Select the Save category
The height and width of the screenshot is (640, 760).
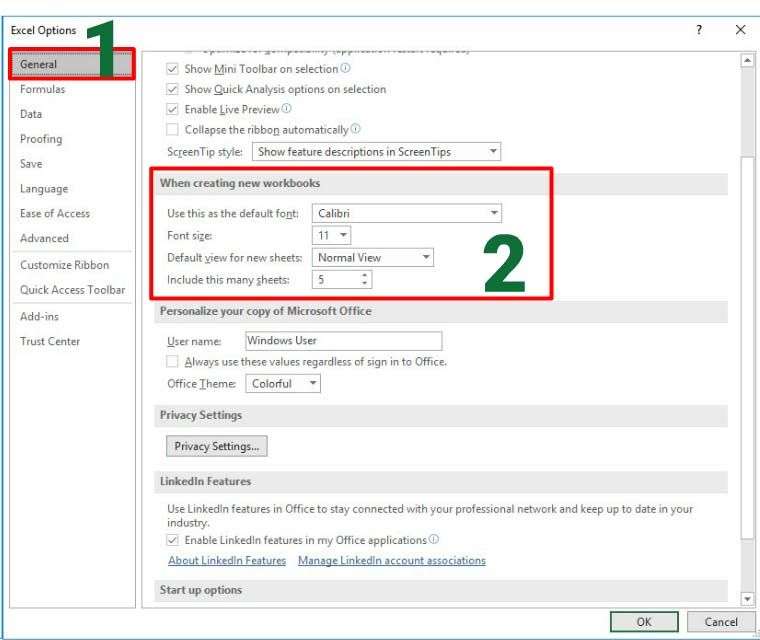(72, 164)
